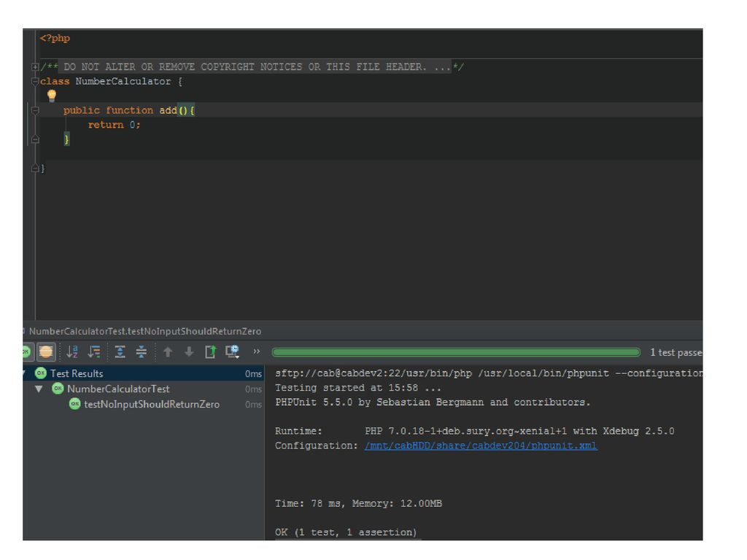Click the 'public' keyword in the editor
This screenshot has height=560, width=747.
(x=82, y=111)
